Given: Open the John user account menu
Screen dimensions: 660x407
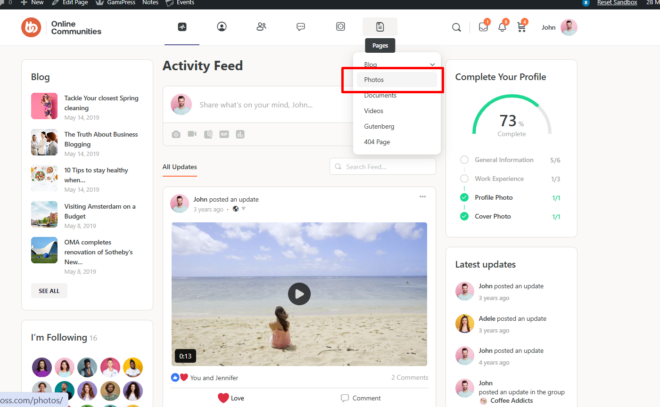Looking at the screenshot, I should click(x=548, y=27).
